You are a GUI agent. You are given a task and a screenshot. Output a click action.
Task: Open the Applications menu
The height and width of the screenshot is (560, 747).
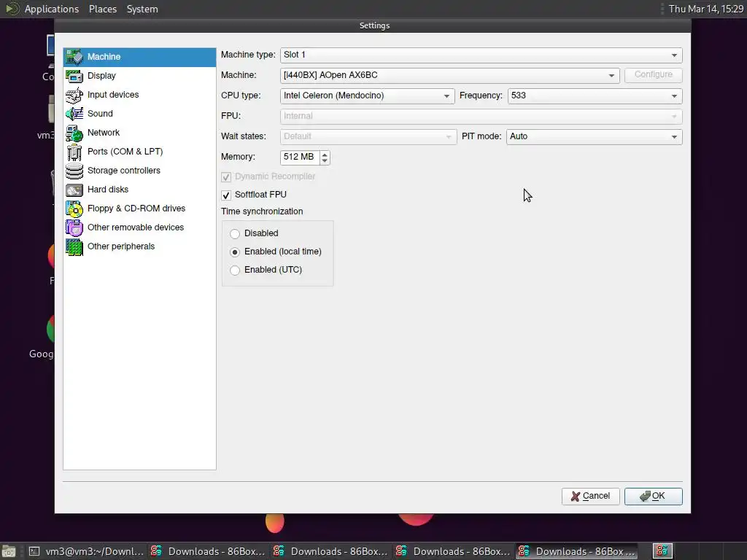coord(52,9)
